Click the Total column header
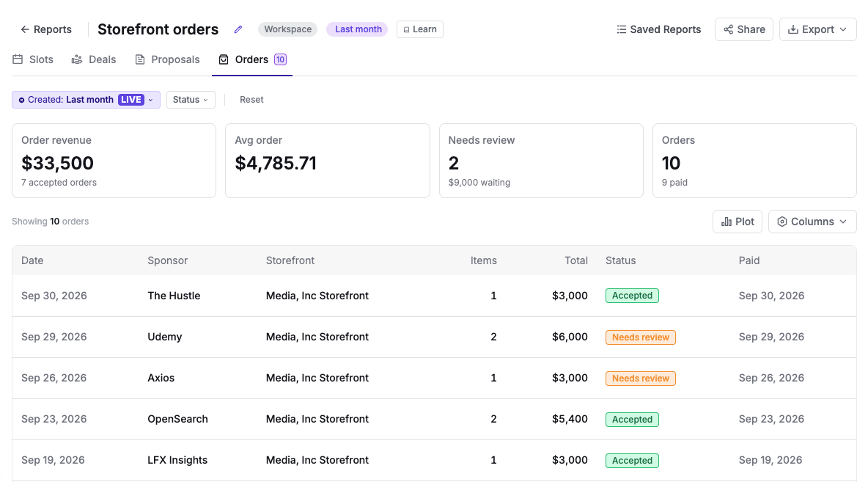Image resolution: width=868 pixels, height=482 pixels. (x=576, y=260)
